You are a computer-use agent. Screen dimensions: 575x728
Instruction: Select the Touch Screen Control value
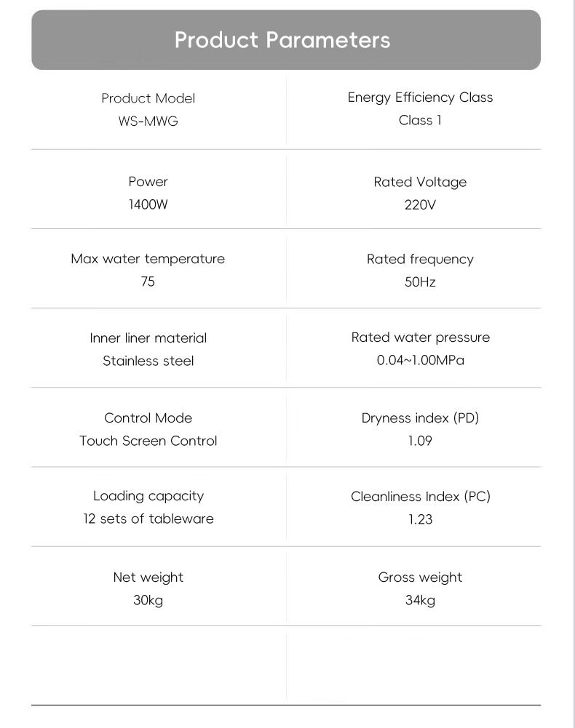(x=148, y=441)
